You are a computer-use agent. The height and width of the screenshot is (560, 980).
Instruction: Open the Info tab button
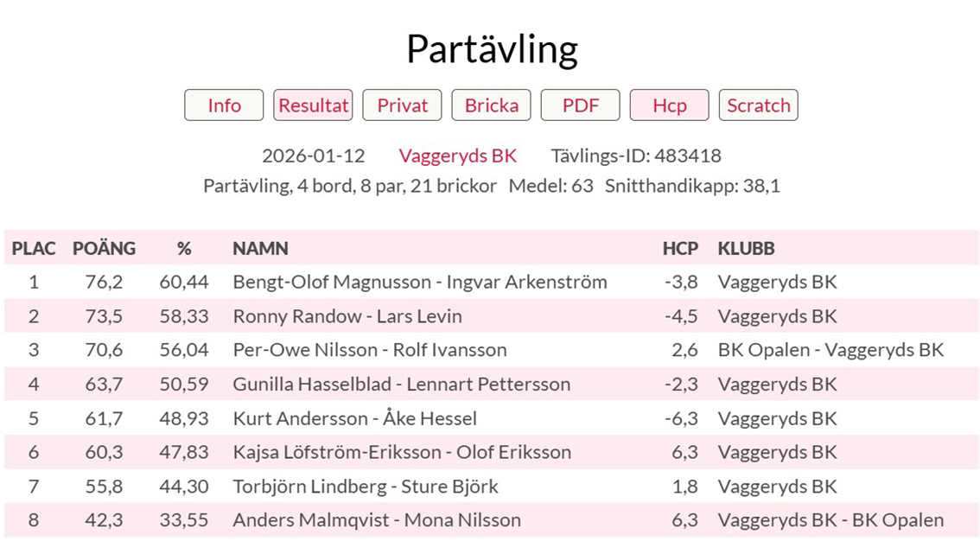224,105
